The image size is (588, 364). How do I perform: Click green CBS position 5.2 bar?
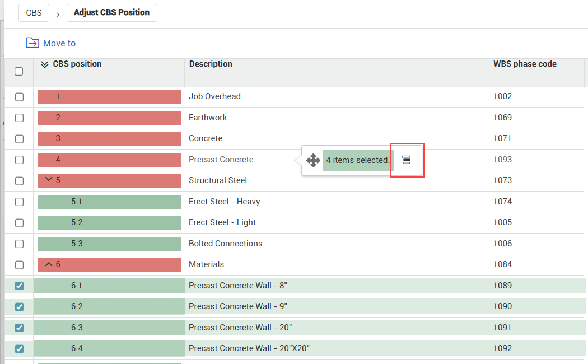pos(109,223)
